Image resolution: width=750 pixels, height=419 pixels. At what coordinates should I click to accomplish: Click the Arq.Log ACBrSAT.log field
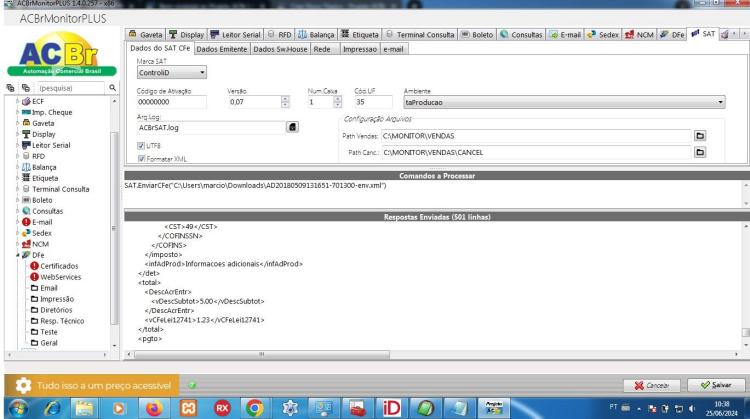click(211, 128)
